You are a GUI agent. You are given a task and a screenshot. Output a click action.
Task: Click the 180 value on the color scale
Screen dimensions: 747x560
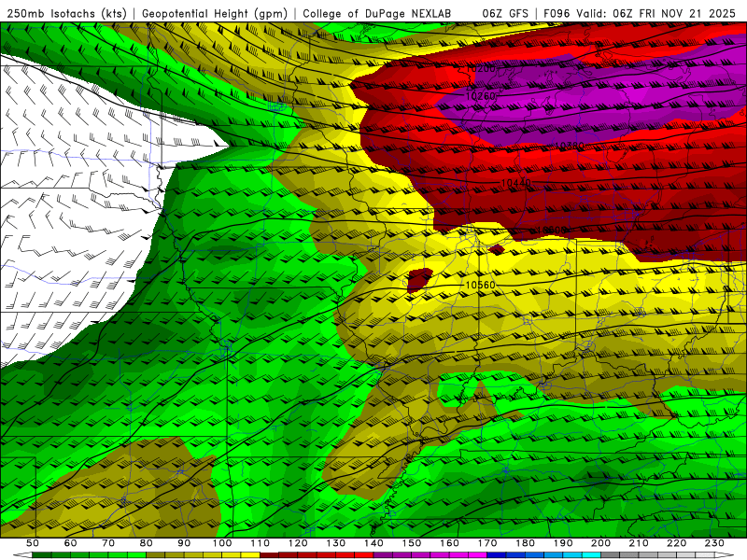pos(525,543)
